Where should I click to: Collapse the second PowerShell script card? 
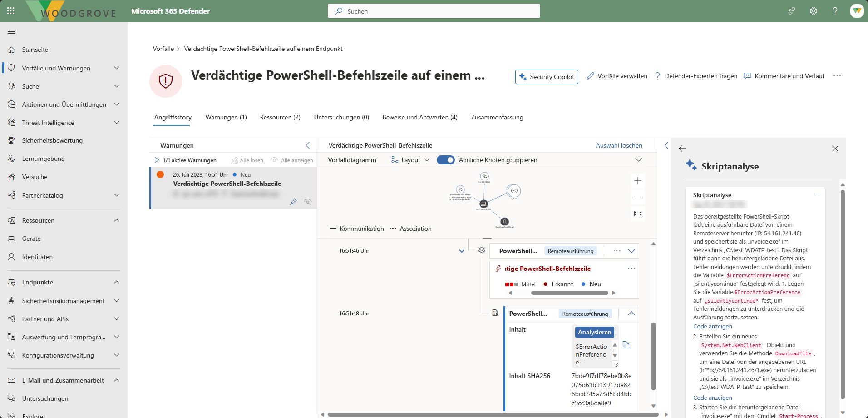(631, 313)
